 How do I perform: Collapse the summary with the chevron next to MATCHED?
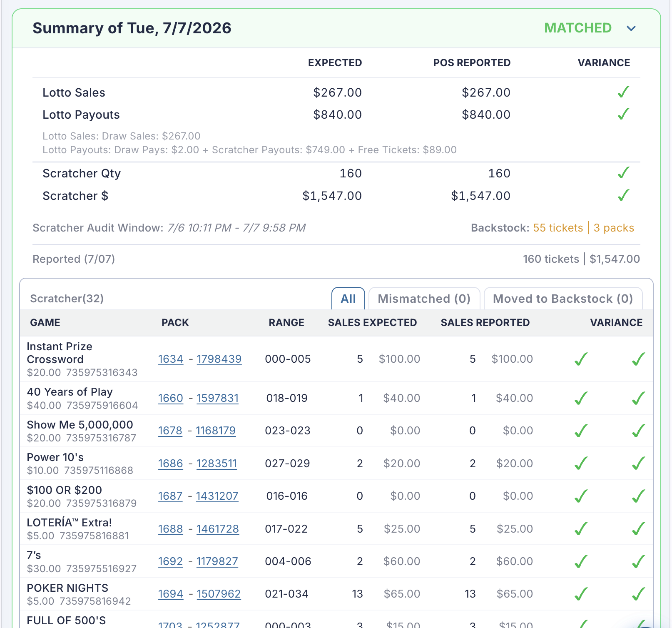point(631,28)
